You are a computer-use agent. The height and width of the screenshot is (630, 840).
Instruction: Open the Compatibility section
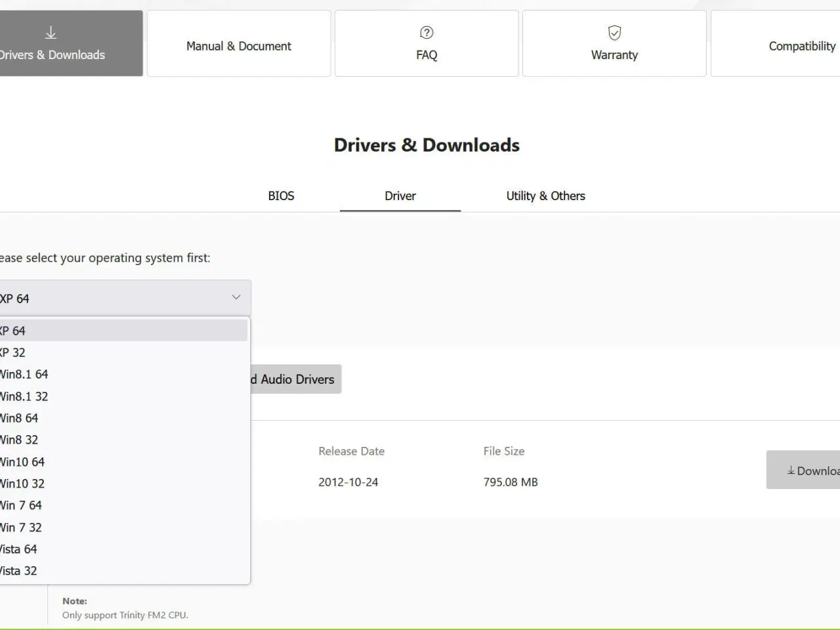pyautogui.click(x=775, y=43)
